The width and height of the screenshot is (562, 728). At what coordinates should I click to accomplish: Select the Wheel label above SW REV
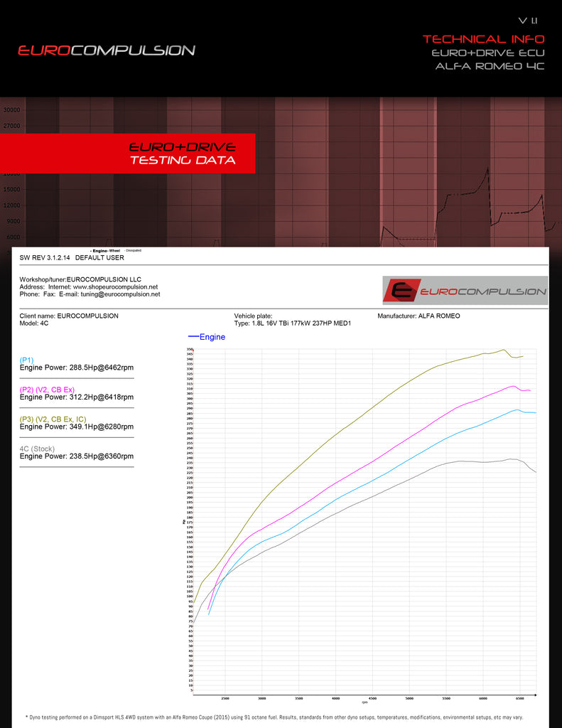coord(114,251)
